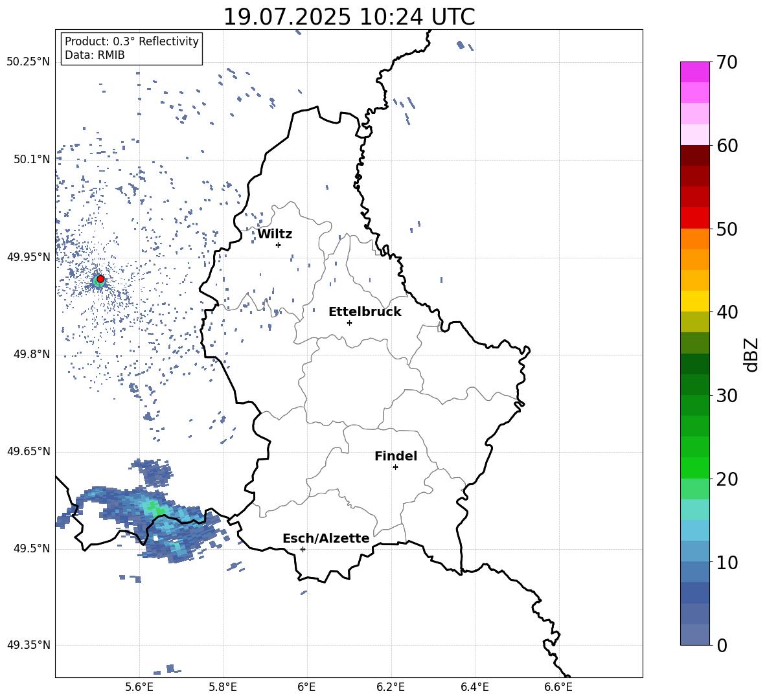Click colorbar tick label 70
This screenshot has height=700, width=767.
tap(727, 63)
